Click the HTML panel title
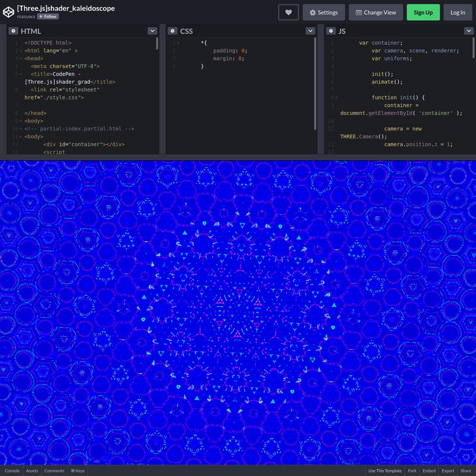The height and width of the screenshot is (476, 476). pos(30,31)
